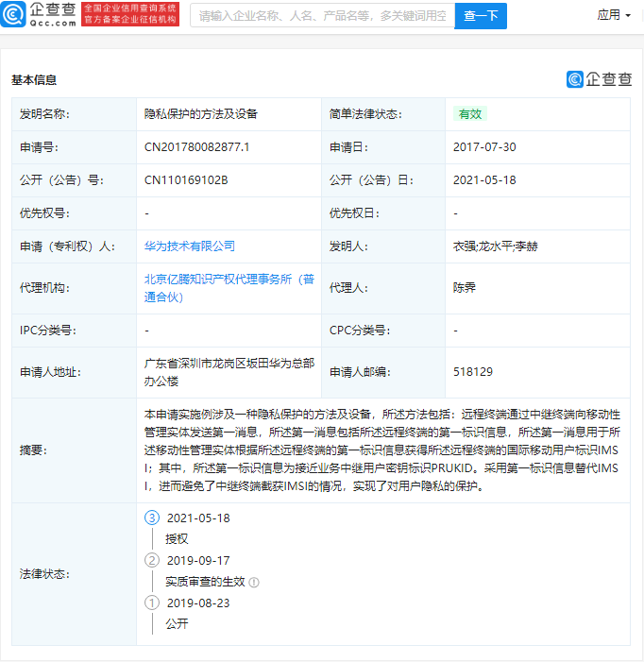Select the 有效 legal status tag
Image resolution: width=644 pixels, height=662 pixels.
[470, 114]
